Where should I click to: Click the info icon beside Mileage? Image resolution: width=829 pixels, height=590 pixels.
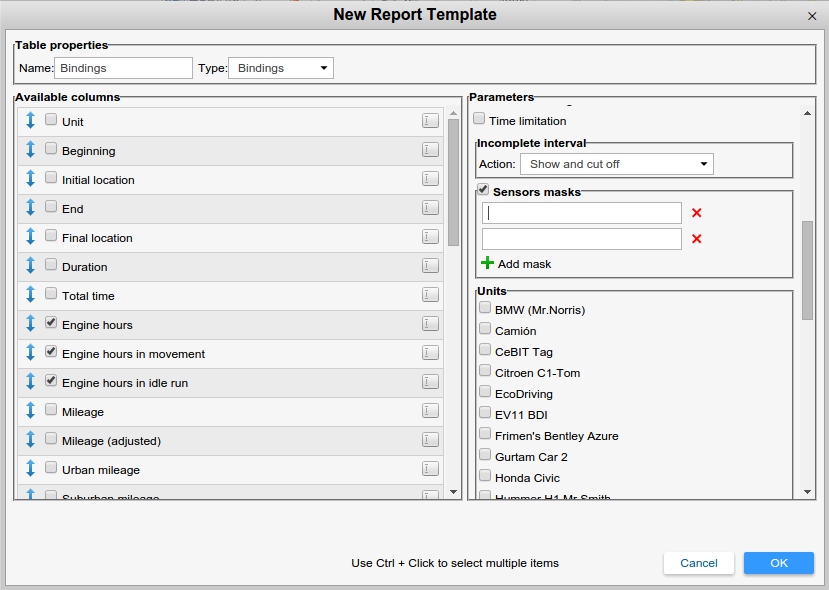[x=430, y=411]
